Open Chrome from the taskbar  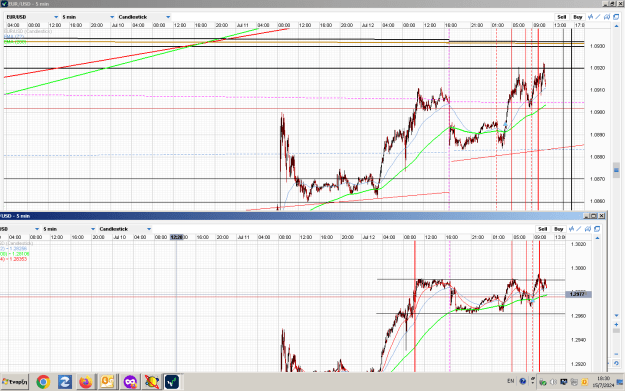click(x=43, y=382)
